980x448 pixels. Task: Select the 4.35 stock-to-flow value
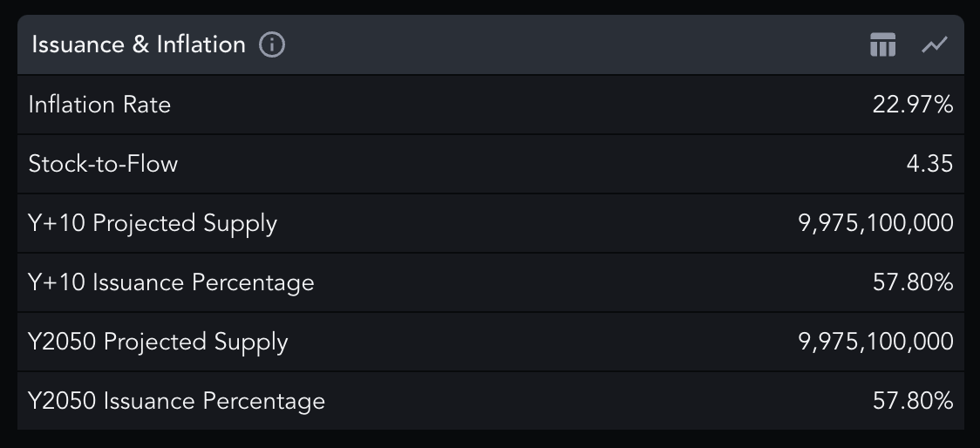click(929, 164)
